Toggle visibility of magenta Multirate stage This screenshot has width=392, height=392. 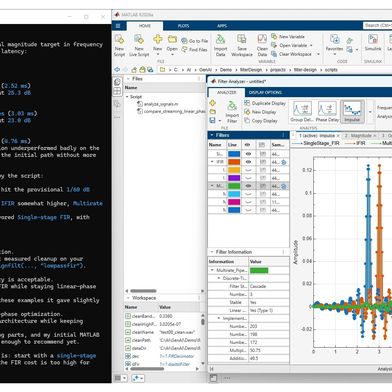(x=248, y=202)
